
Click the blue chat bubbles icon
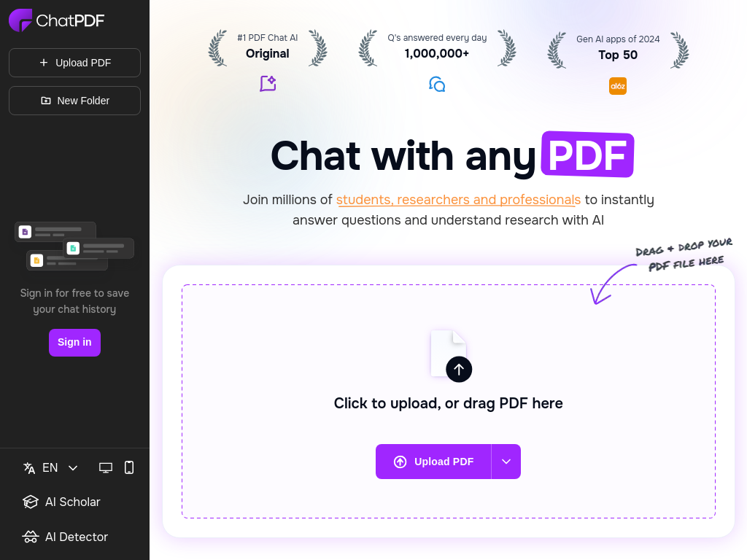click(437, 85)
